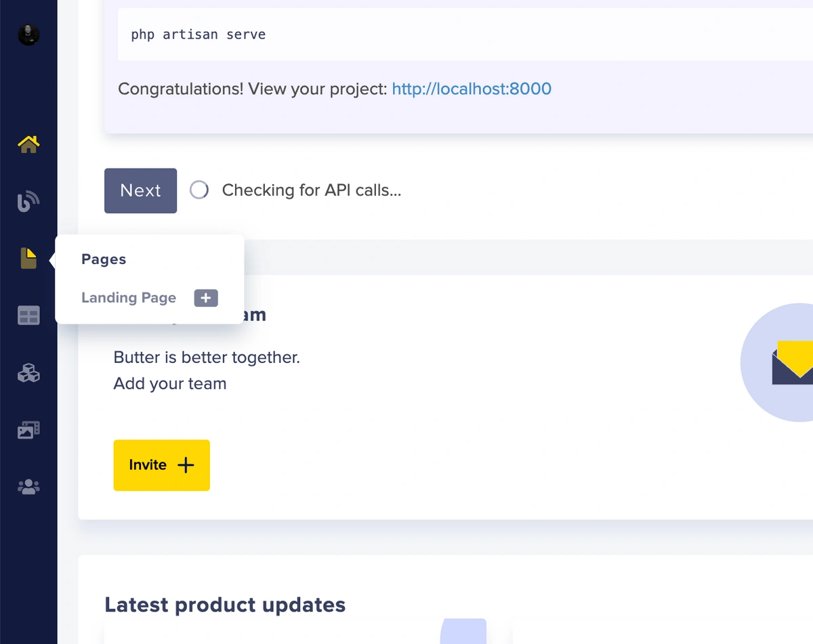The height and width of the screenshot is (644, 813).
Task: Add a new Landing Page with plus
Action: click(206, 298)
